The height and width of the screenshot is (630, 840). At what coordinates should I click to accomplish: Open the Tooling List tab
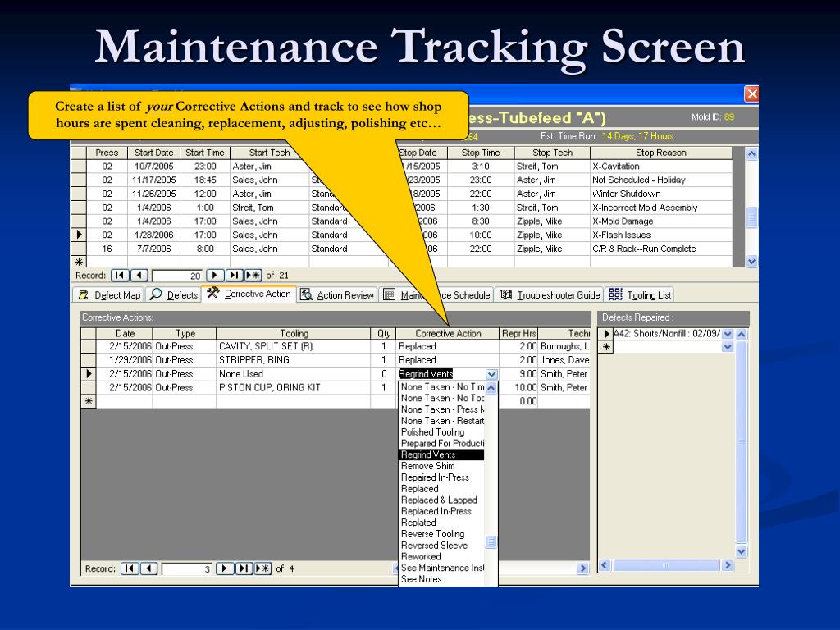pos(640,295)
